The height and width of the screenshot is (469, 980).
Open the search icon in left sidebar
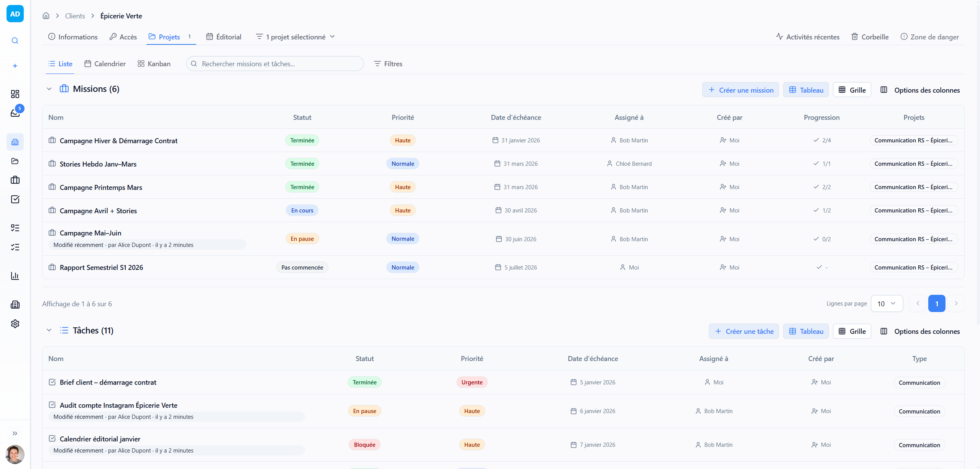tap(15, 41)
